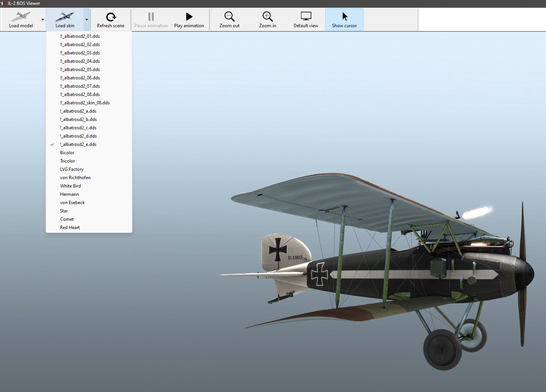Pick the !_albatrosd2_b.dds skin
This screenshot has height=392, width=546.
89,119
